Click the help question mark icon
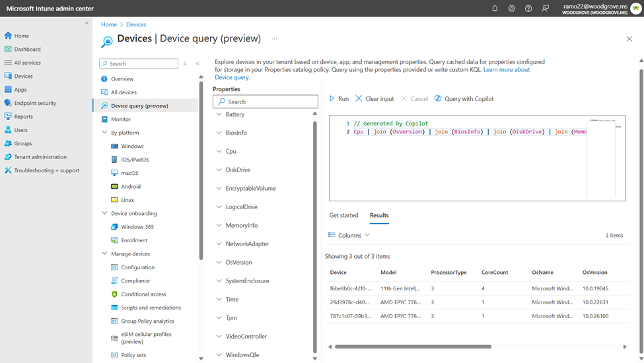 [x=528, y=8]
